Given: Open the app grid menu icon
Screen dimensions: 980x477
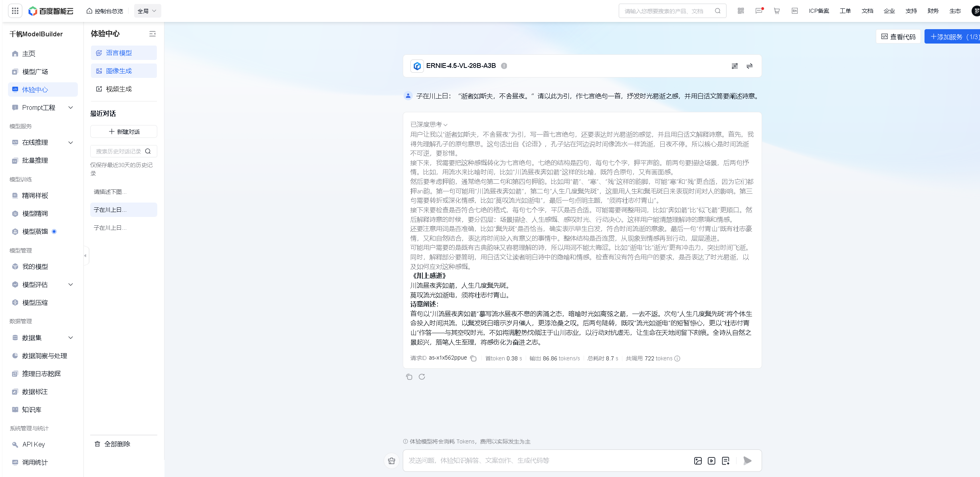Looking at the screenshot, I should 15,11.
